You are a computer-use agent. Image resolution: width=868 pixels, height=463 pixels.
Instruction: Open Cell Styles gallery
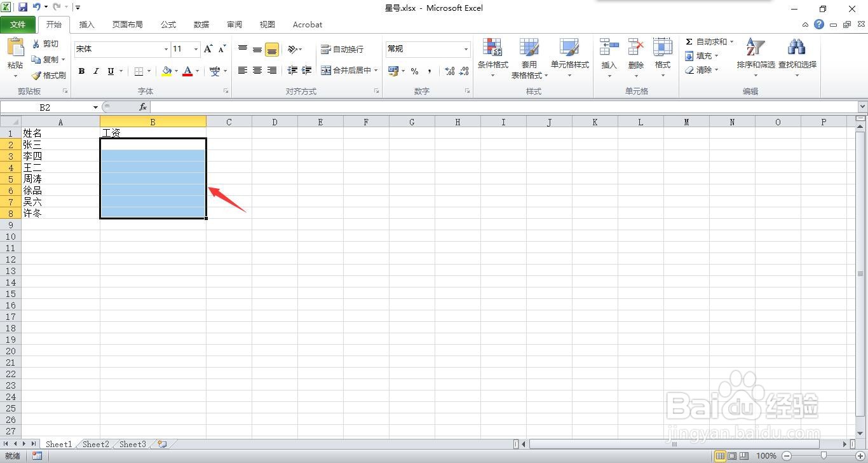click(569, 58)
